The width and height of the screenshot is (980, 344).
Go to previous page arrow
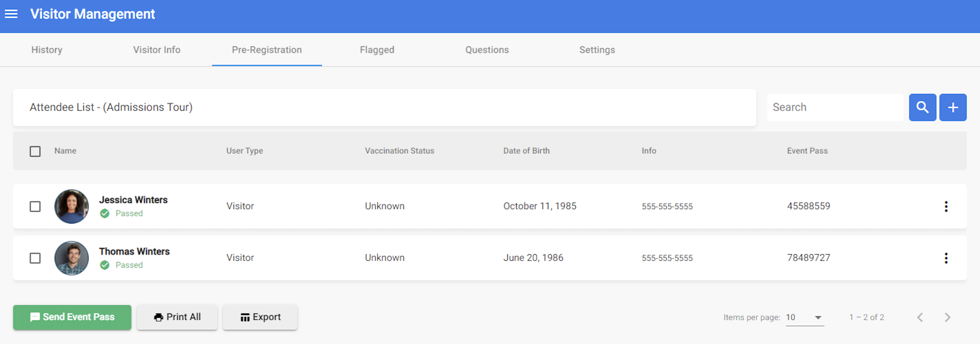(920, 317)
